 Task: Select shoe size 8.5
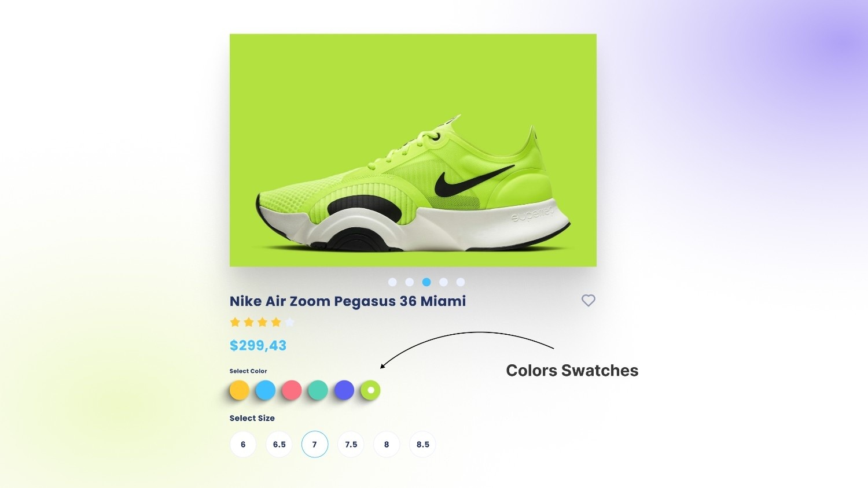coord(422,444)
